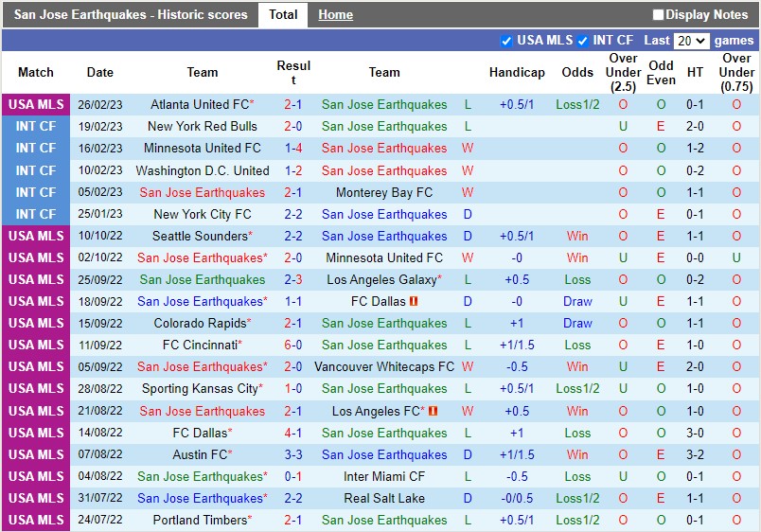
Task: Open the Home tab
Action: pyautogui.click(x=335, y=15)
